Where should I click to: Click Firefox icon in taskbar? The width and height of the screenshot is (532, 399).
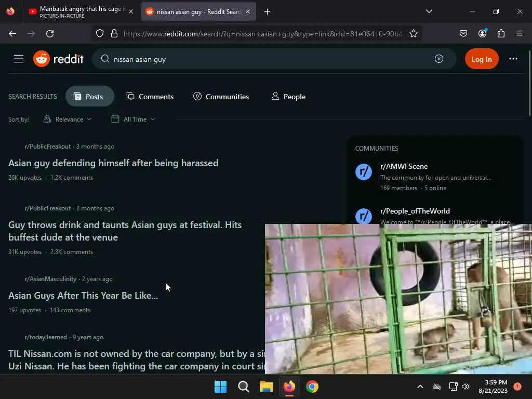(289, 387)
